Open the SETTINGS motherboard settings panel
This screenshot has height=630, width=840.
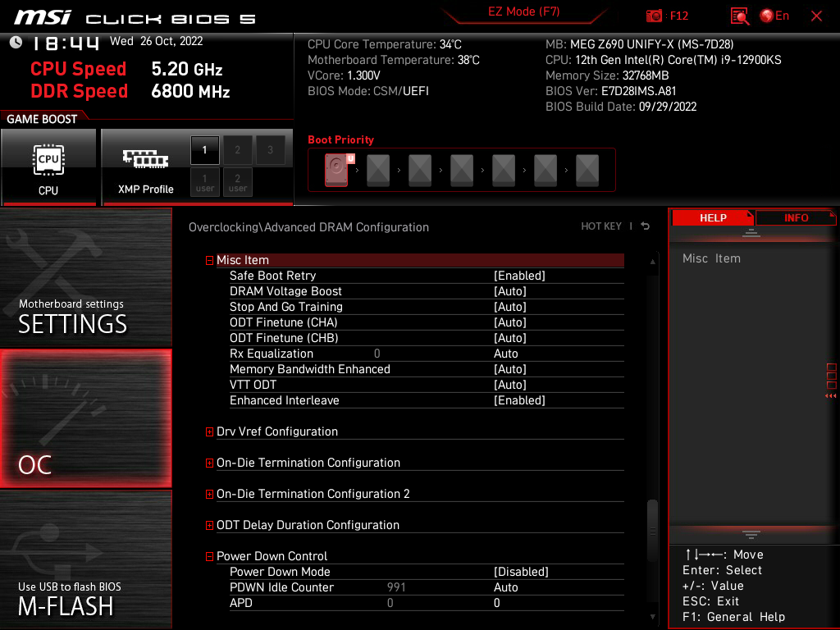85,277
